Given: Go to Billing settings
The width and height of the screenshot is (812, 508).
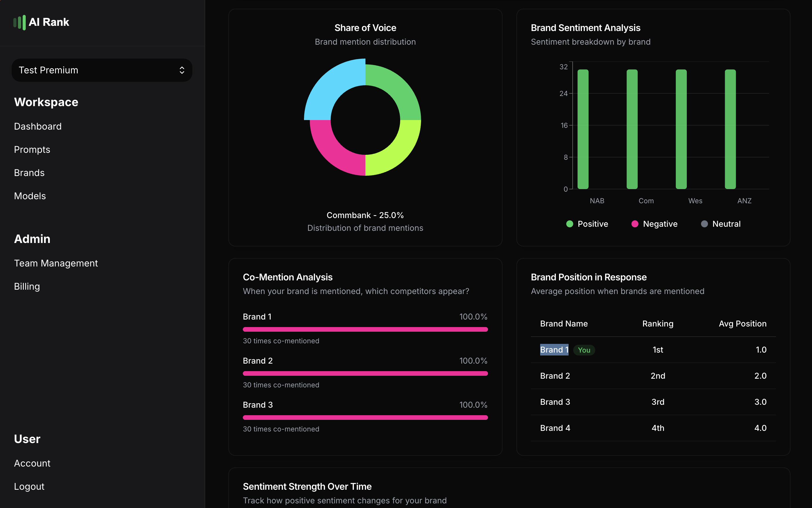Looking at the screenshot, I should (x=27, y=286).
